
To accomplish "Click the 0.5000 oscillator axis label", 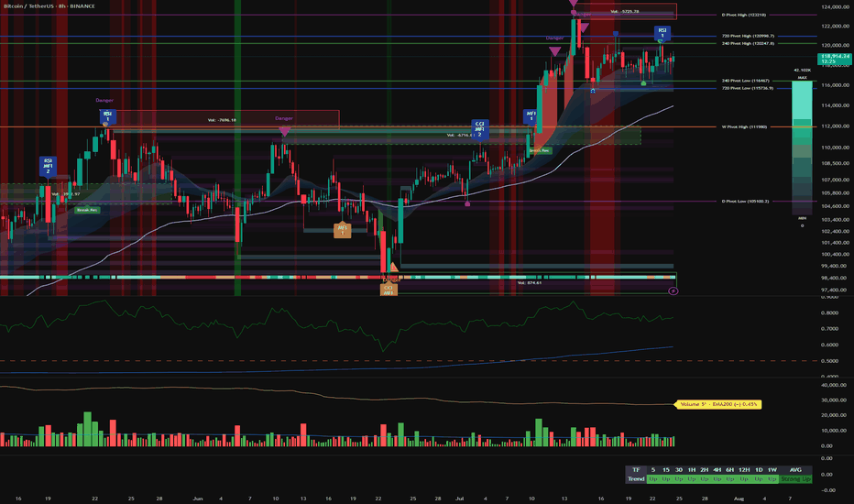I will coord(829,361).
